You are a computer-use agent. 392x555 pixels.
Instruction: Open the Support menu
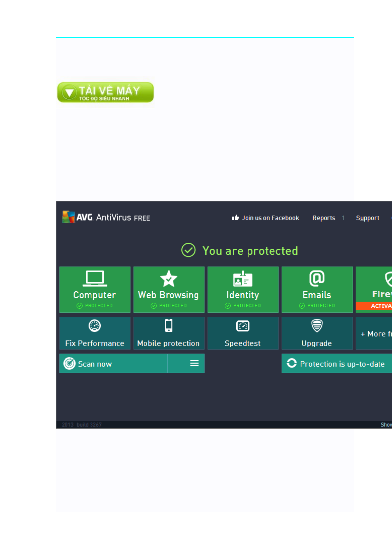(x=368, y=218)
